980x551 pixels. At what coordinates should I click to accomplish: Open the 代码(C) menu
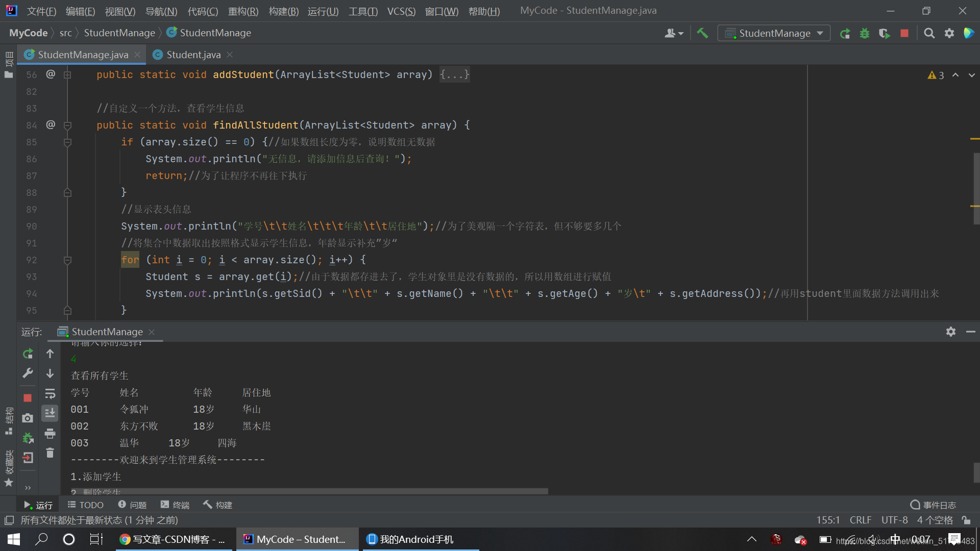(203, 11)
